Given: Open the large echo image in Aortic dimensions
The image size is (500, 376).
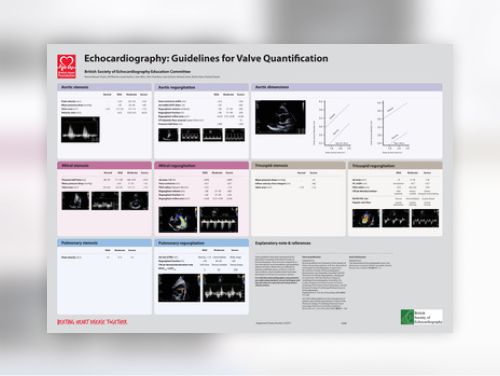Looking at the screenshot, I should tap(280, 117).
